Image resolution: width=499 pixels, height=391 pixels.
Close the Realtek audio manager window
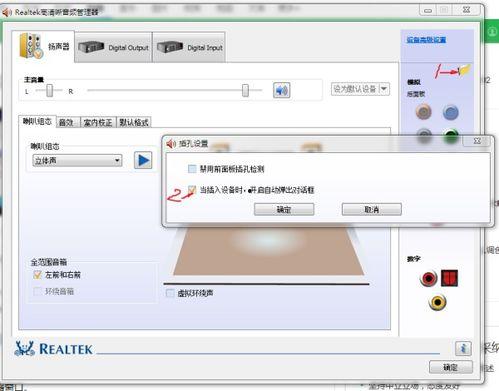pos(467,10)
